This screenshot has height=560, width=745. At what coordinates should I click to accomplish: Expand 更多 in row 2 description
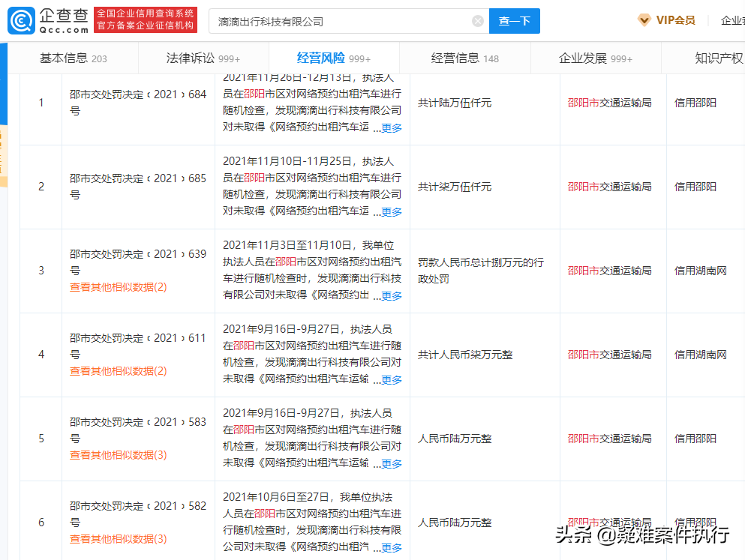point(392,212)
